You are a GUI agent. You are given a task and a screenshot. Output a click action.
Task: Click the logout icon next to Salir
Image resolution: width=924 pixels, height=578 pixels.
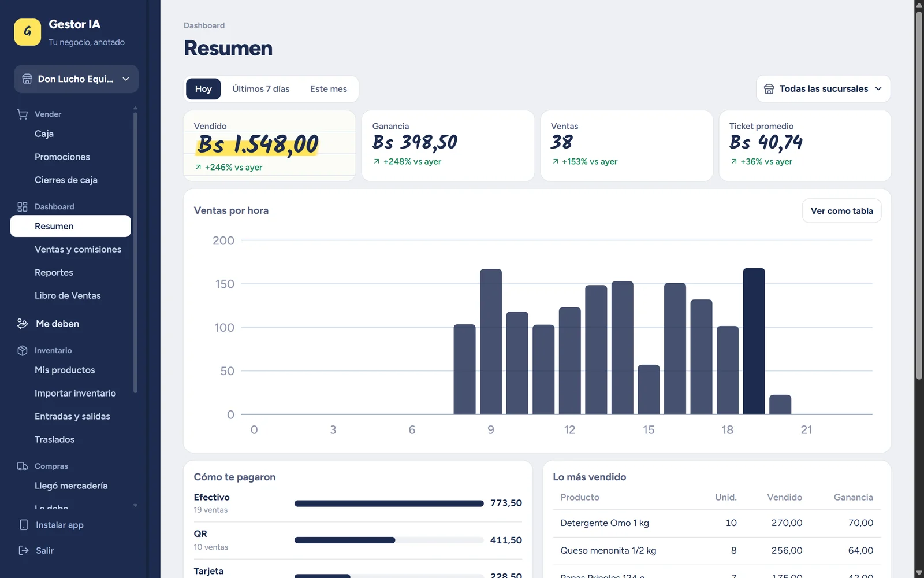click(x=24, y=550)
